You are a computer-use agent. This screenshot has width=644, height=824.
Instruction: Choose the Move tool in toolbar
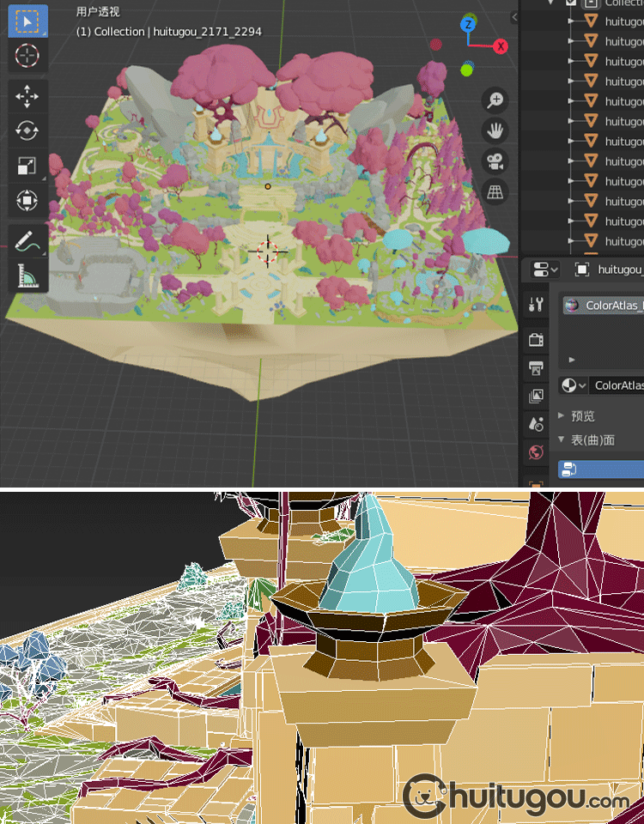click(27, 96)
